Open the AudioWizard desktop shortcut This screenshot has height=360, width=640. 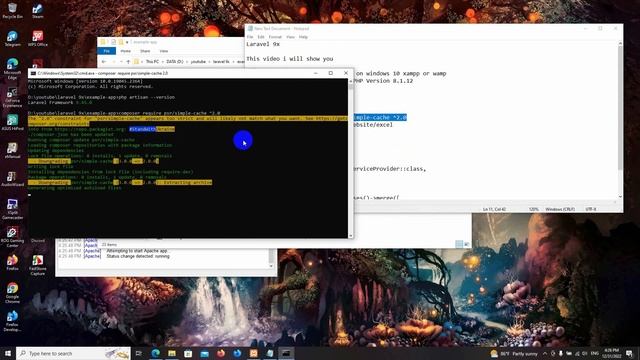(12, 178)
